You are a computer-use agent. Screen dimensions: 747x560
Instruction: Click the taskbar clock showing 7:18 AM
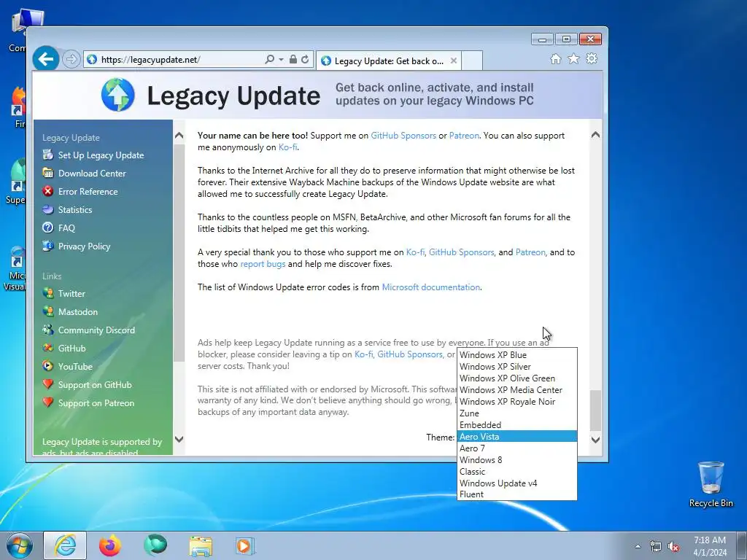[x=710, y=546]
